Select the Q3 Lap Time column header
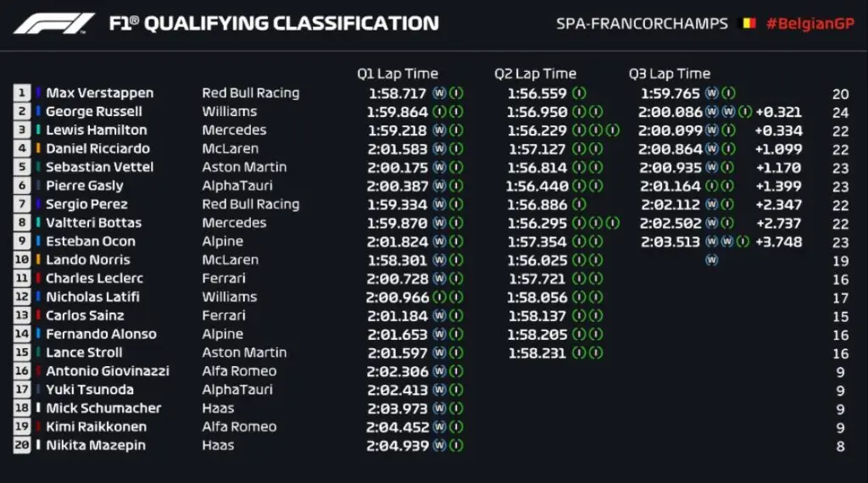 [670, 74]
